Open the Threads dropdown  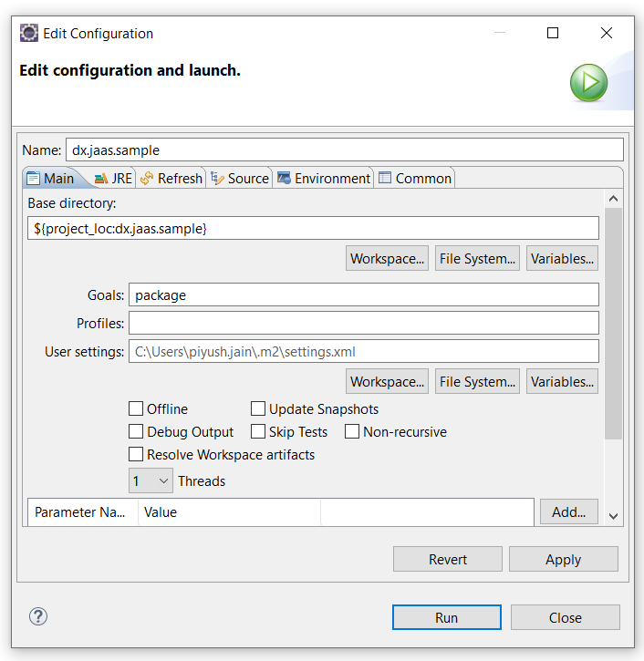pos(151,480)
